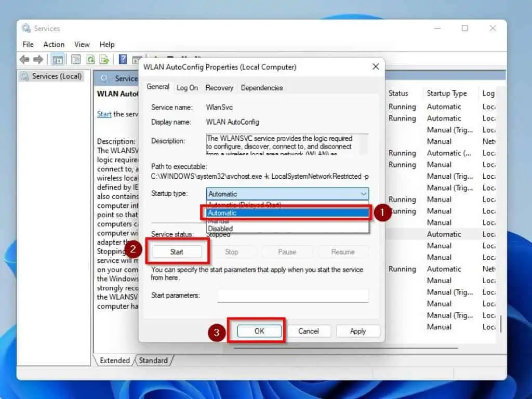Viewport: 532px width, 399px height.
Task: Click the description area scrollbar
Action: [363, 144]
